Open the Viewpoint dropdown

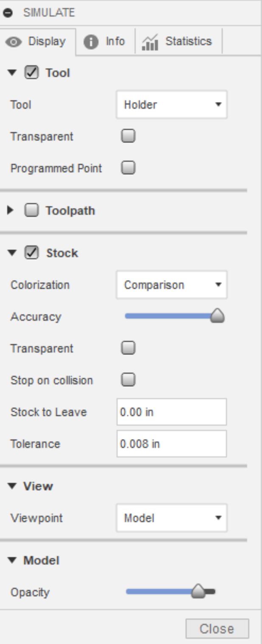pos(172,518)
